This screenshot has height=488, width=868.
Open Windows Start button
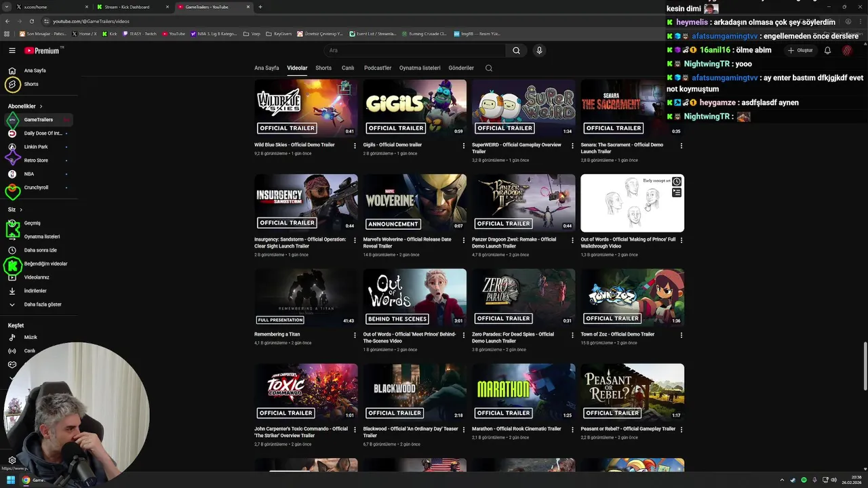(x=11, y=480)
